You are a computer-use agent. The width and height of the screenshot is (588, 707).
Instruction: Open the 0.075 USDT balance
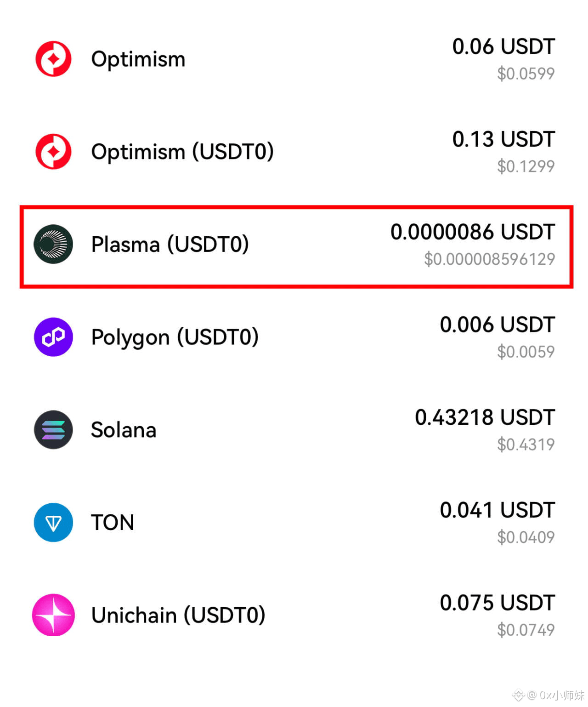[498, 603]
